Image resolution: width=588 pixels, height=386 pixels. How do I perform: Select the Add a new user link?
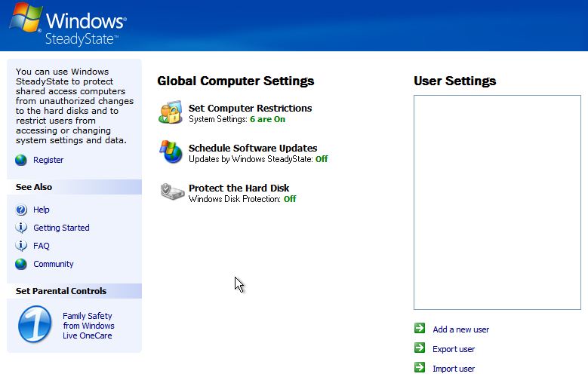[460, 329]
